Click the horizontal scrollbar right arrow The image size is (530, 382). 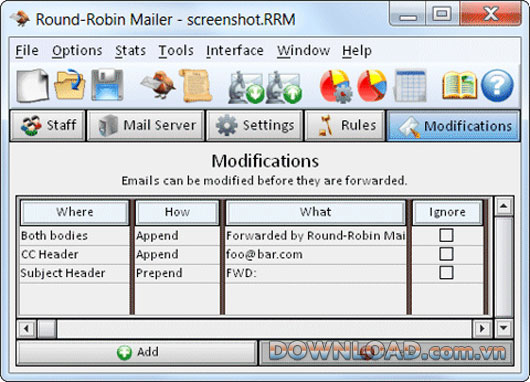[481, 328]
